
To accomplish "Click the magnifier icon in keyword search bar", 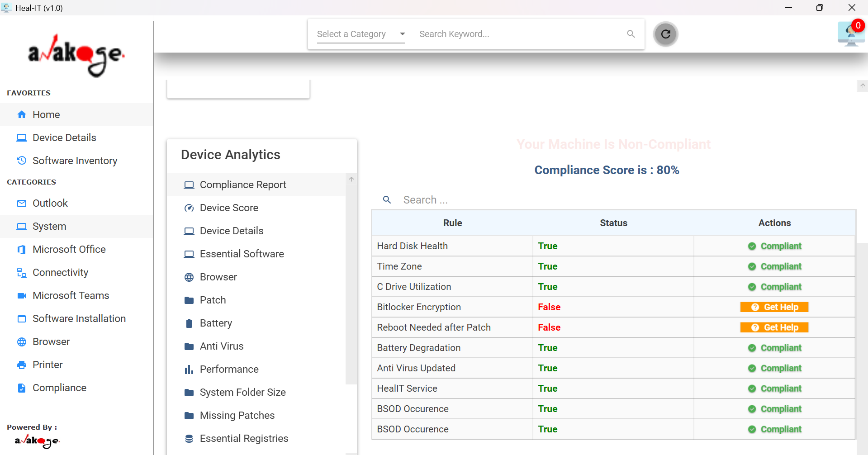I will (x=631, y=34).
